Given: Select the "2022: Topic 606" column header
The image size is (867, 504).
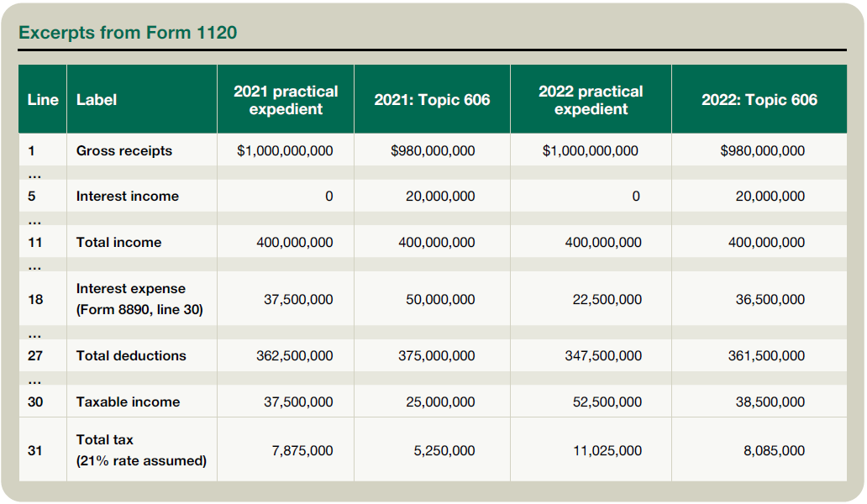Looking at the screenshot, I should 759,100.
